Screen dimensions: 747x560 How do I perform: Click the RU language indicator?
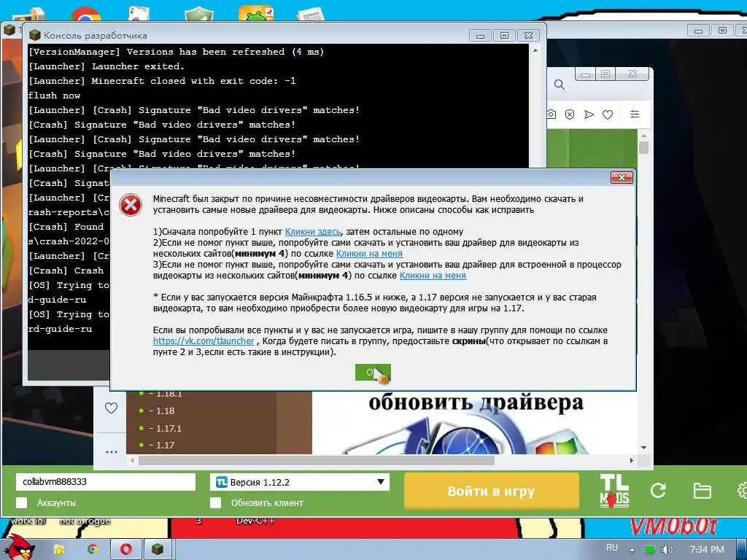(x=612, y=548)
